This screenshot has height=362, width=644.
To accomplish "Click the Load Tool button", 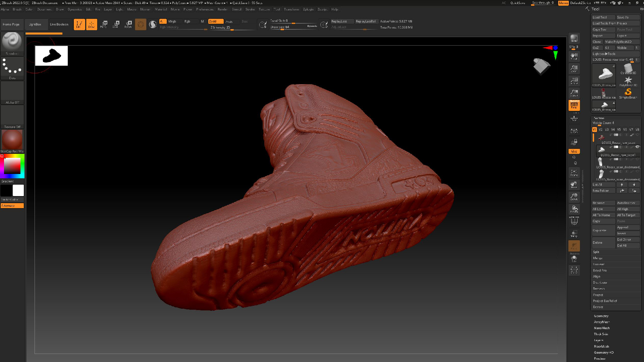I will 603,17.
